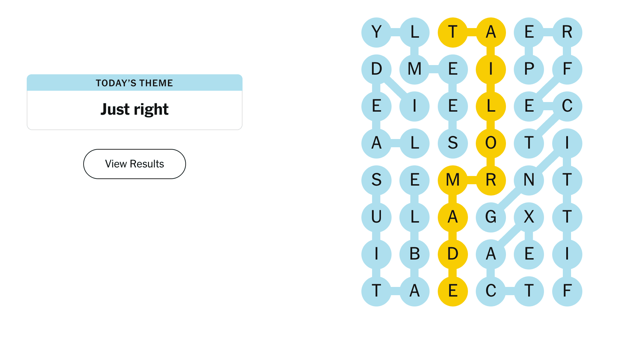The width and height of the screenshot is (644, 352).
Task: Click the letter N circle
Action: coord(529,180)
